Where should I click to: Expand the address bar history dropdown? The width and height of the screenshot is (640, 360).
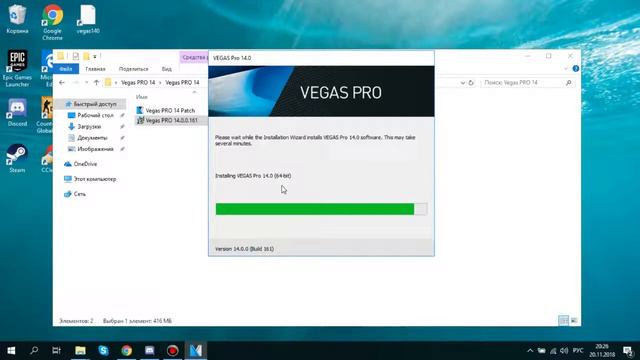(x=462, y=83)
